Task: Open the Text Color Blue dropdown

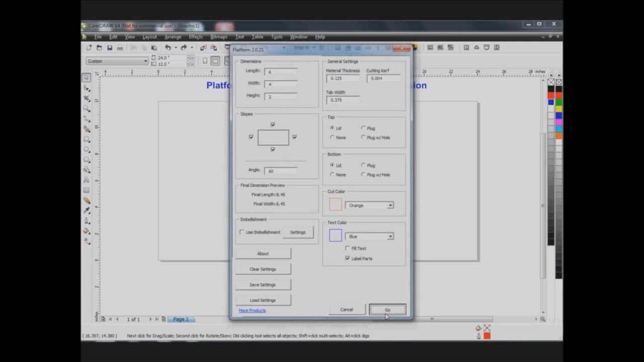Action: 369,236
